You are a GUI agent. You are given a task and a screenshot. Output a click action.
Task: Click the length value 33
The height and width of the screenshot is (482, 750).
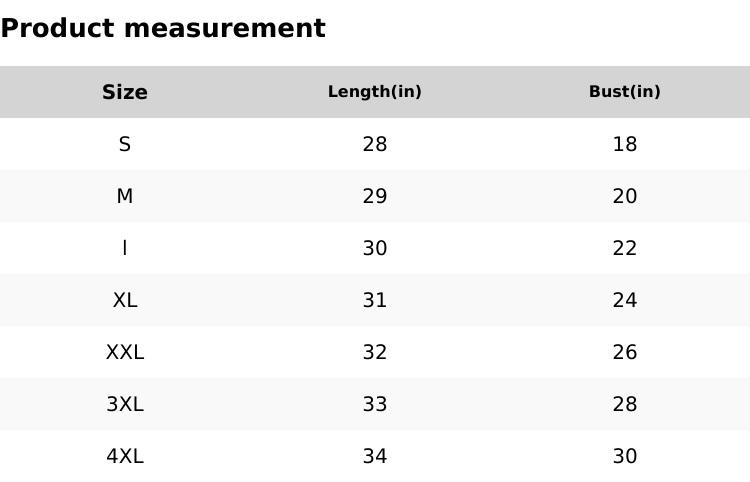[x=375, y=404]
